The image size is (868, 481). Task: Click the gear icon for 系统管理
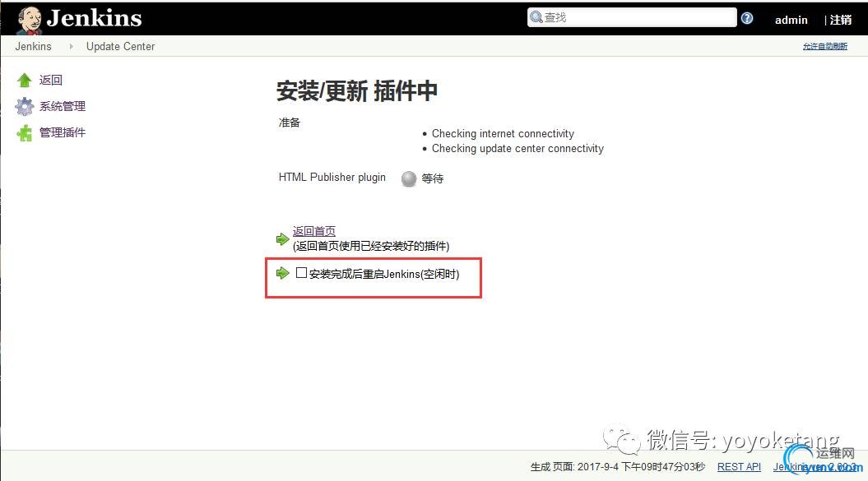(25, 106)
